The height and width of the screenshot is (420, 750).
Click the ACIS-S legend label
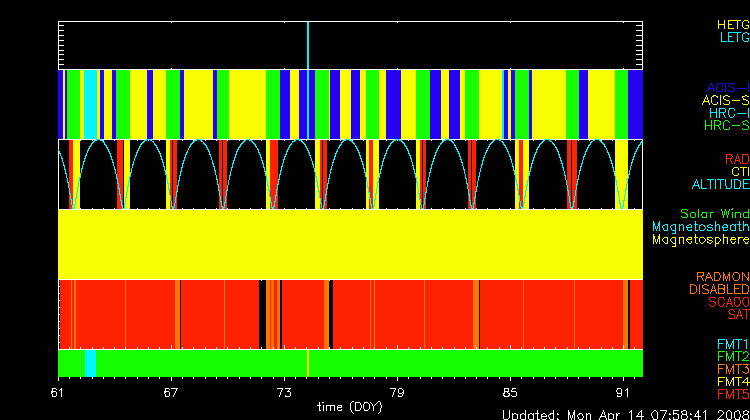click(725, 100)
